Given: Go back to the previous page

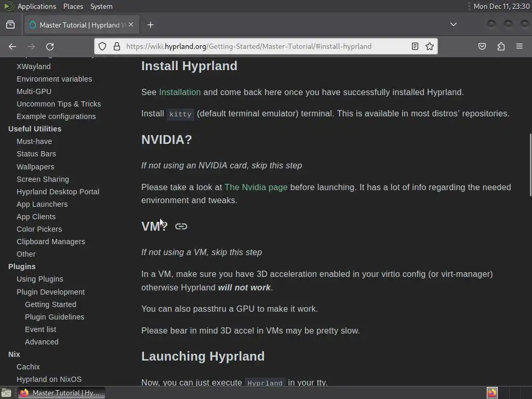Looking at the screenshot, I should point(12,46).
